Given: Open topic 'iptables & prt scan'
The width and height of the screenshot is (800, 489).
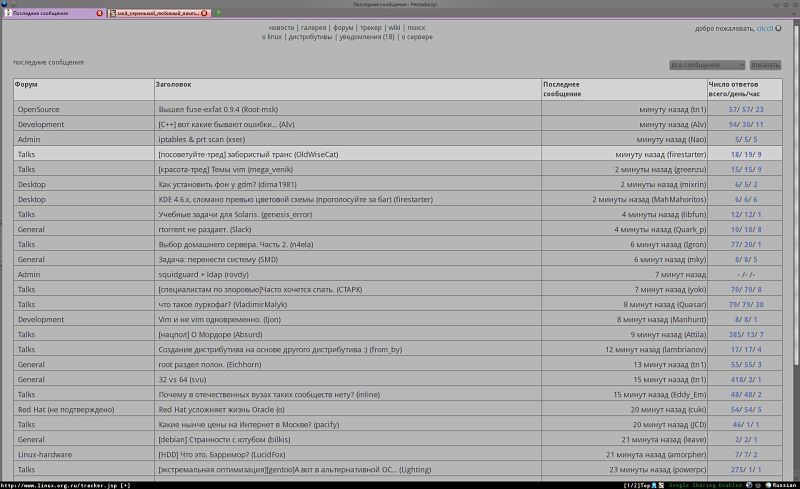Looking at the screenshot, I should tap(202, 139).
